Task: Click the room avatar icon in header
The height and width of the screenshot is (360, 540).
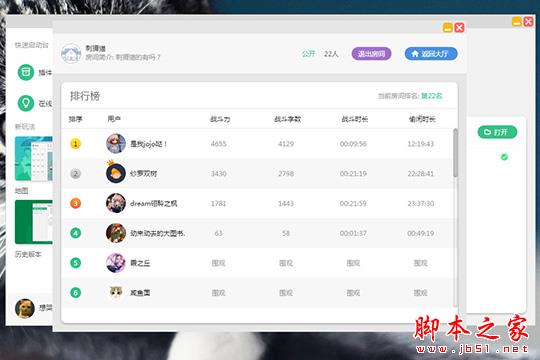Action: (71, 53)
